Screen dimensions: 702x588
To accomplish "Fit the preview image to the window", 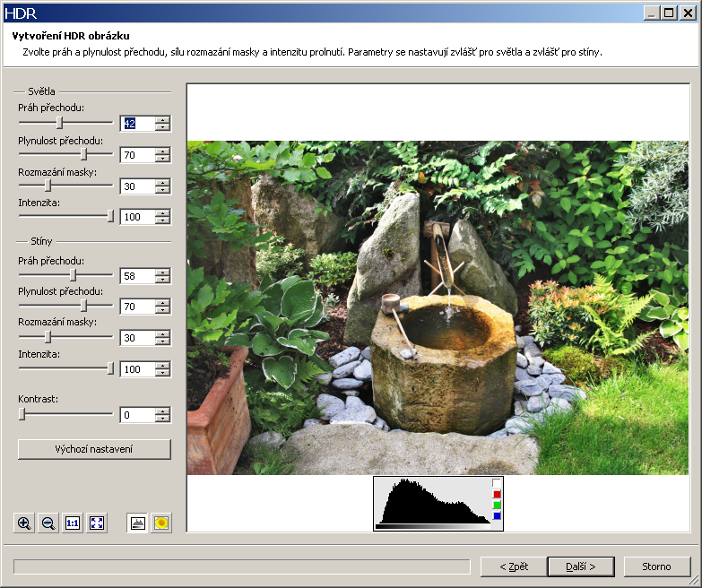I will pyautogui.click(x=97, y=523).
